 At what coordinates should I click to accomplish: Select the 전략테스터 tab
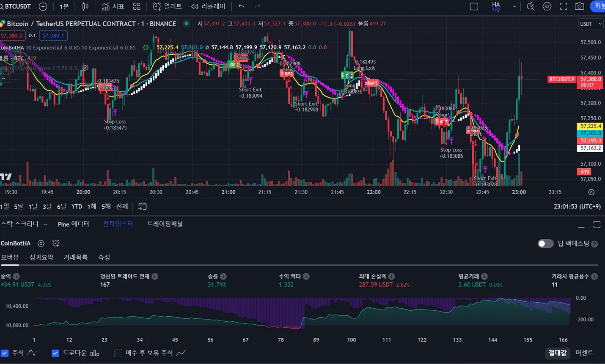118,224
